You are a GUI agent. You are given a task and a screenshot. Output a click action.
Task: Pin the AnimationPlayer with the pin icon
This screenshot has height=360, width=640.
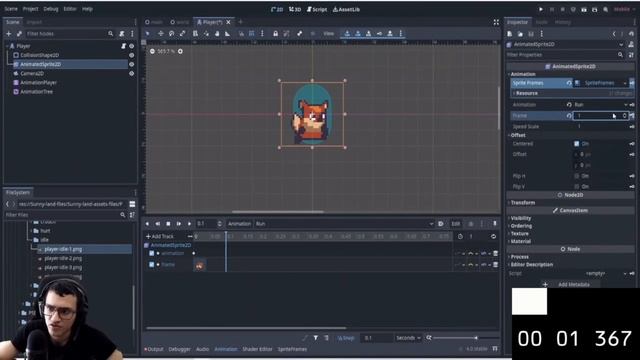(x=495, y=224)
